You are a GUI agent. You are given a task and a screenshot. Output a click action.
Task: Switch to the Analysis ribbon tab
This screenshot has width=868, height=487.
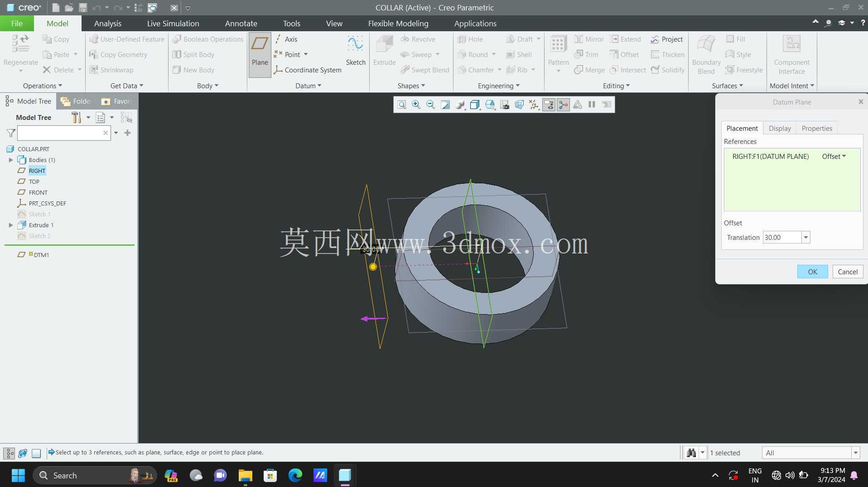[108, 24]
